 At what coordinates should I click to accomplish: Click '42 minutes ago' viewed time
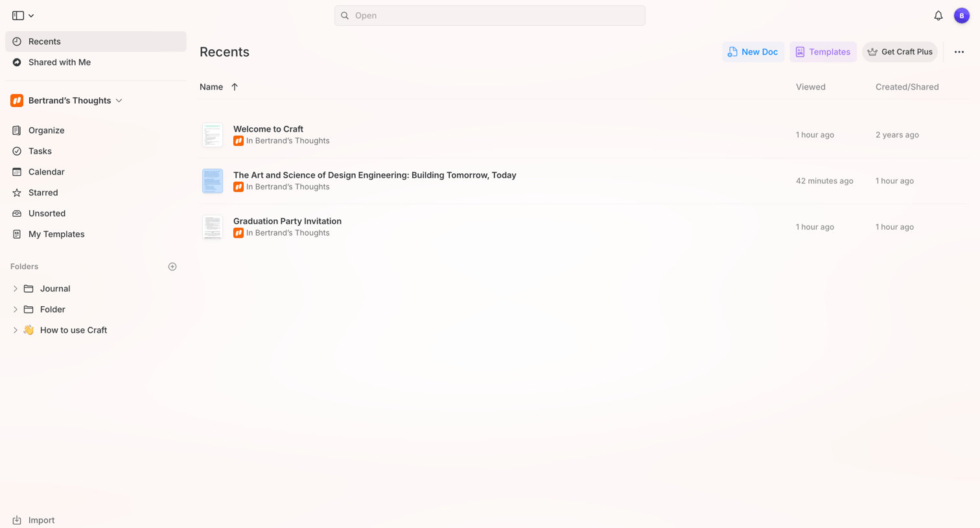(824, 181)
